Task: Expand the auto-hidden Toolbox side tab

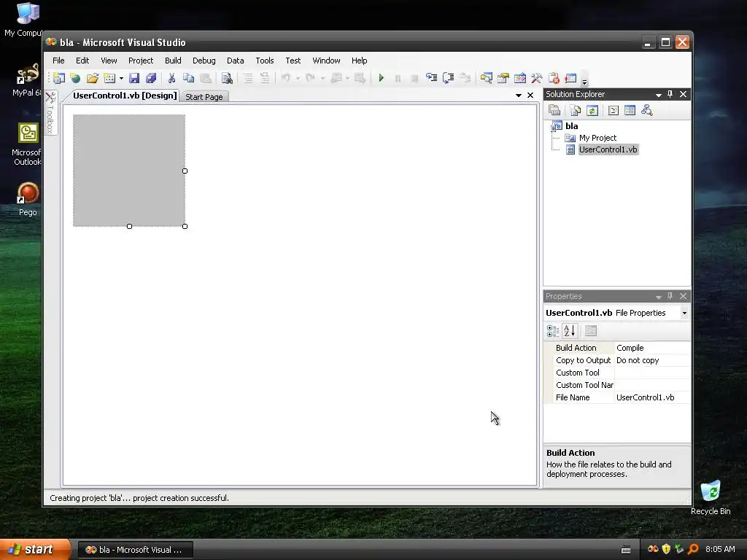Action: 50,113
